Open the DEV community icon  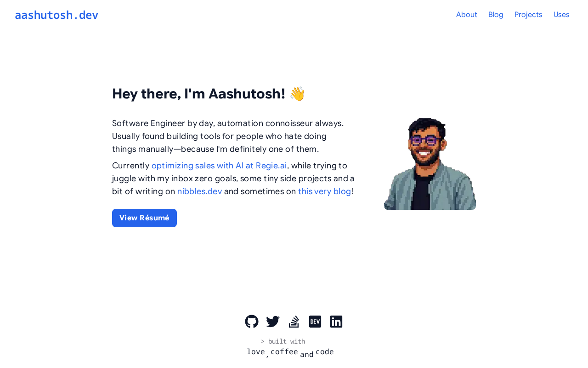315,322
